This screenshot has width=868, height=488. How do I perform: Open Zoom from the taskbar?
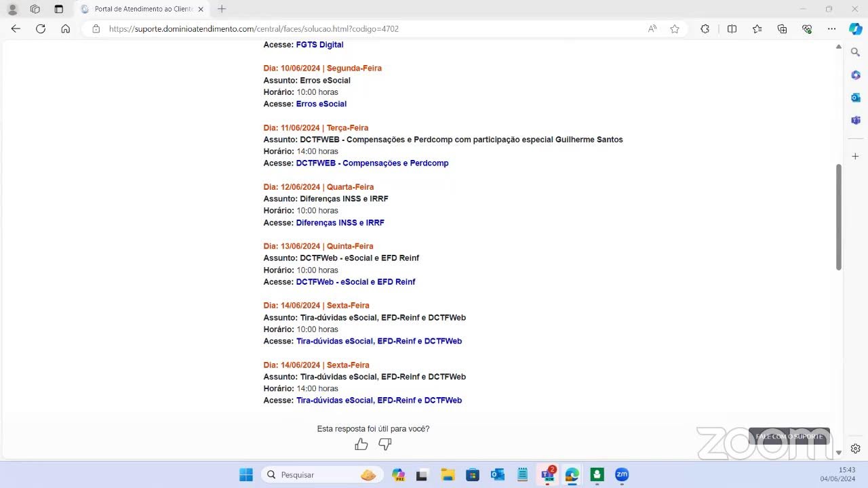622,474
